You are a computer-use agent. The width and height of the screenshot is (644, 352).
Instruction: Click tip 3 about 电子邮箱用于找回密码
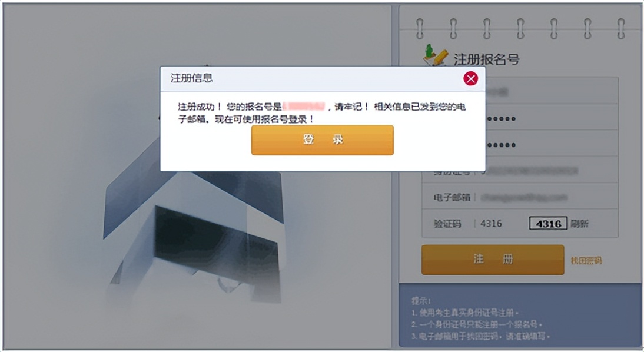(480, 336)
